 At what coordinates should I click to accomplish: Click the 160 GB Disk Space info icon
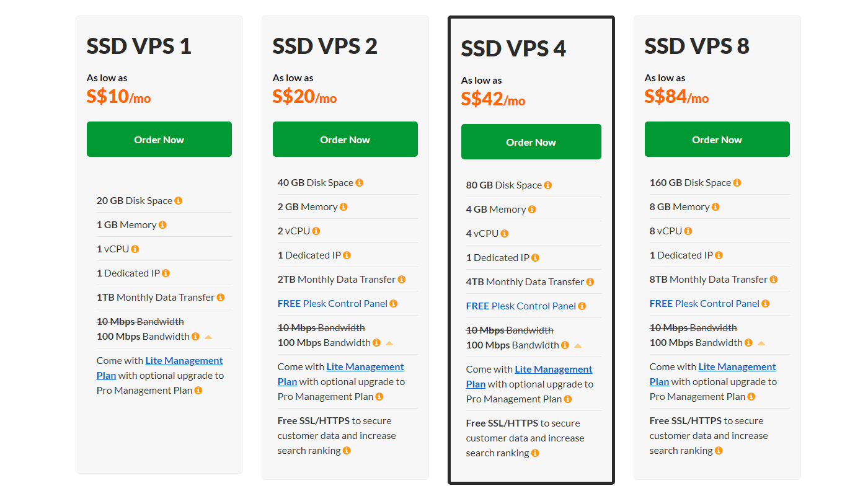[737, 182]
